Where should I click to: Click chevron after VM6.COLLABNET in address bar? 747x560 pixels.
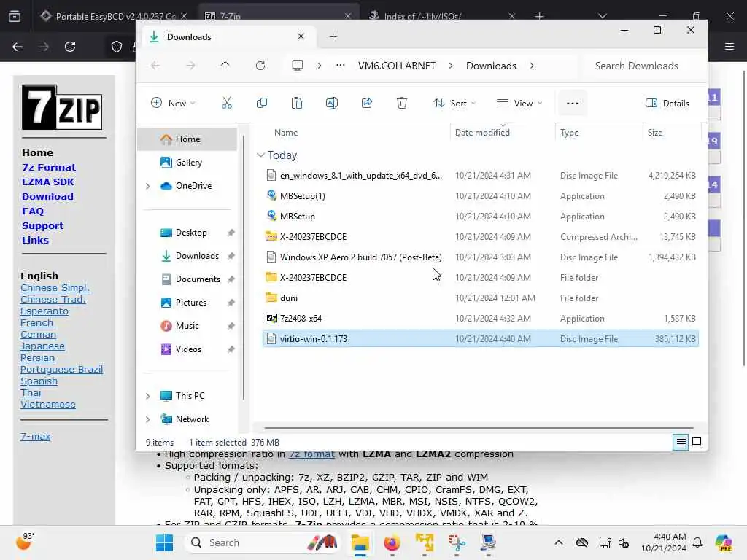pos(451,66)
